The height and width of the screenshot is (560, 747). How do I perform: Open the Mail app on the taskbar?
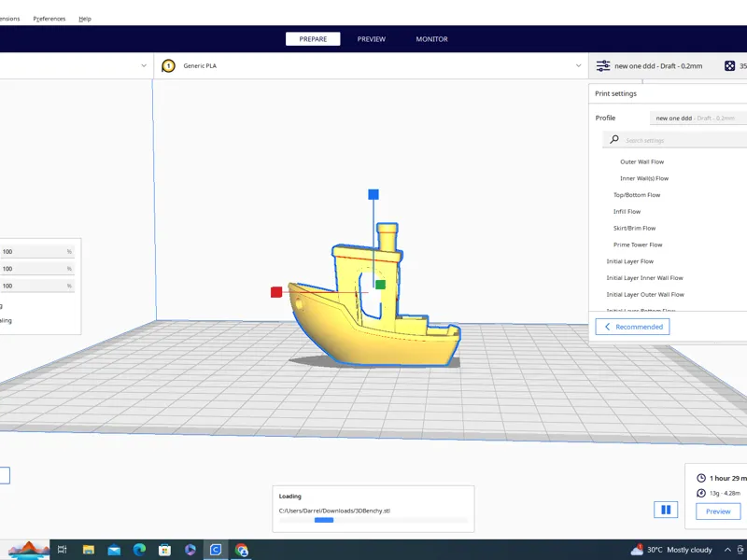click(x=114, y=550)
